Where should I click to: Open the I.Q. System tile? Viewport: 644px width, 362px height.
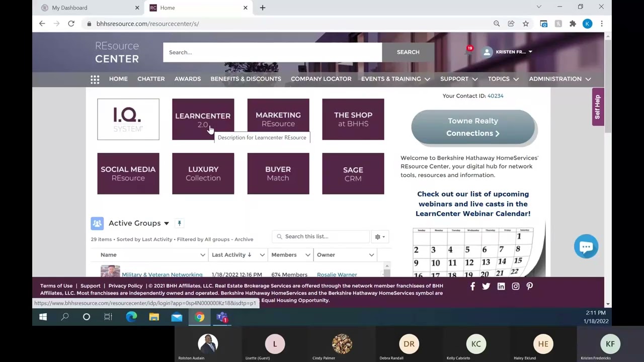click(x=128, y=119)
